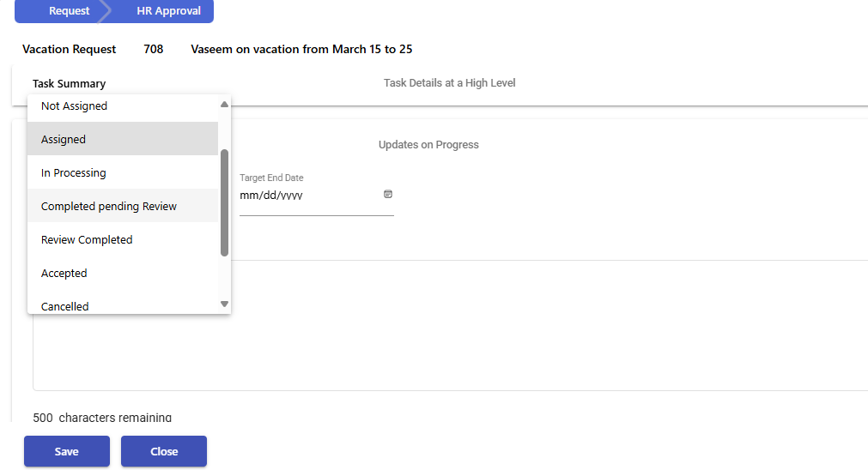Select the Not Assigned status option
This screenshot has width=868, height=470.
point(123,106)
